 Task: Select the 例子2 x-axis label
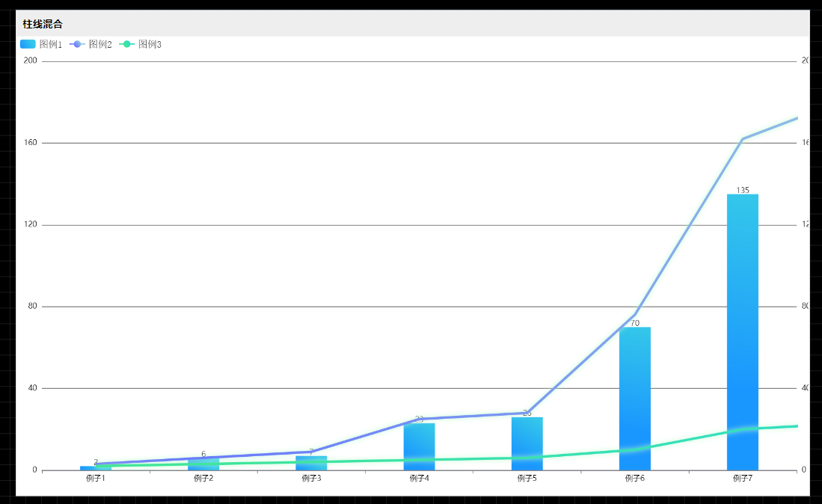pyautogui.click(x=203, y=479)
